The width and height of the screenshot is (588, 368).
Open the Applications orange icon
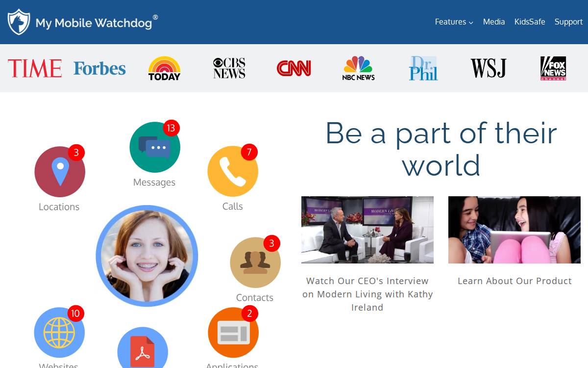point(233,333)
